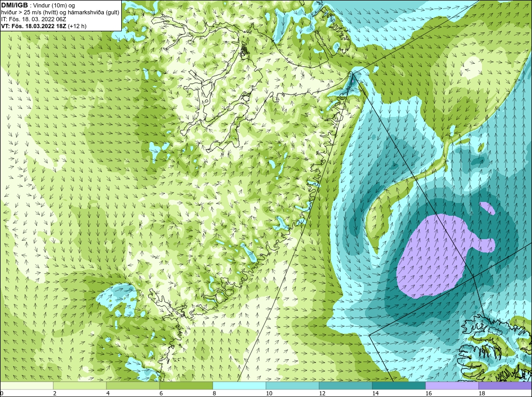
Task: Click the above 18 m/s purple swatch
Action: point(505,385)
